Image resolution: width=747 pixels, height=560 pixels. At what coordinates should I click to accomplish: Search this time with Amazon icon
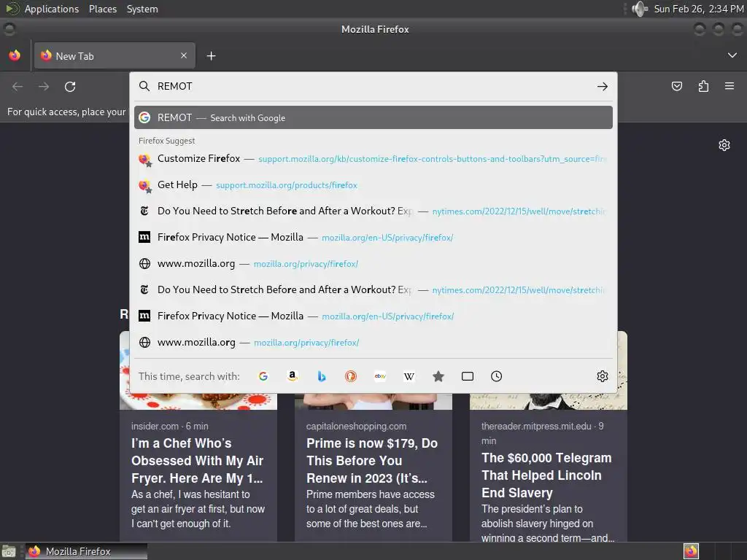click(x=293, y=376)
